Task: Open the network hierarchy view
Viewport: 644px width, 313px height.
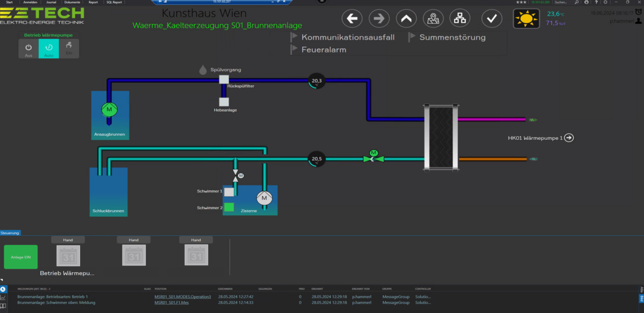Action: [459, 19]
